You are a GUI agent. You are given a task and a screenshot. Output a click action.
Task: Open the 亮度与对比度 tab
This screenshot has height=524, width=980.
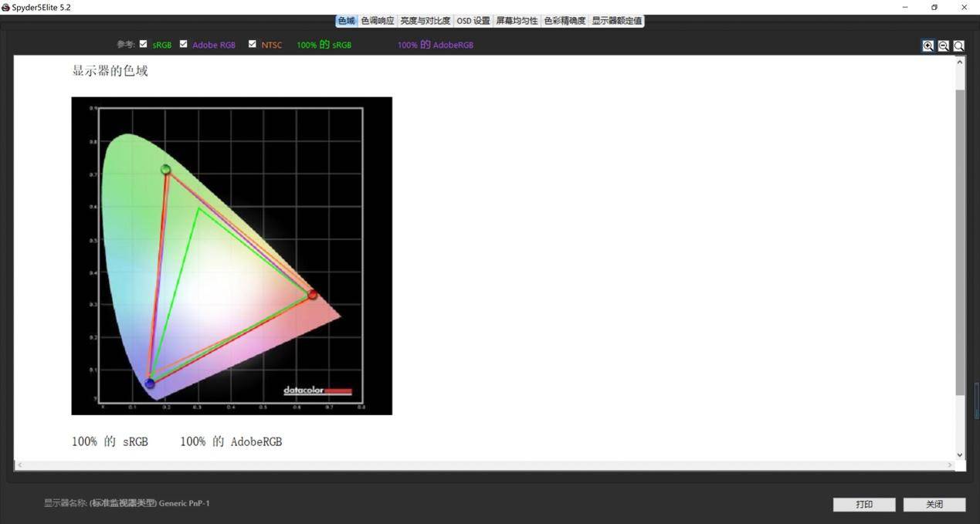pyautogui.click(x=425, y=21)
